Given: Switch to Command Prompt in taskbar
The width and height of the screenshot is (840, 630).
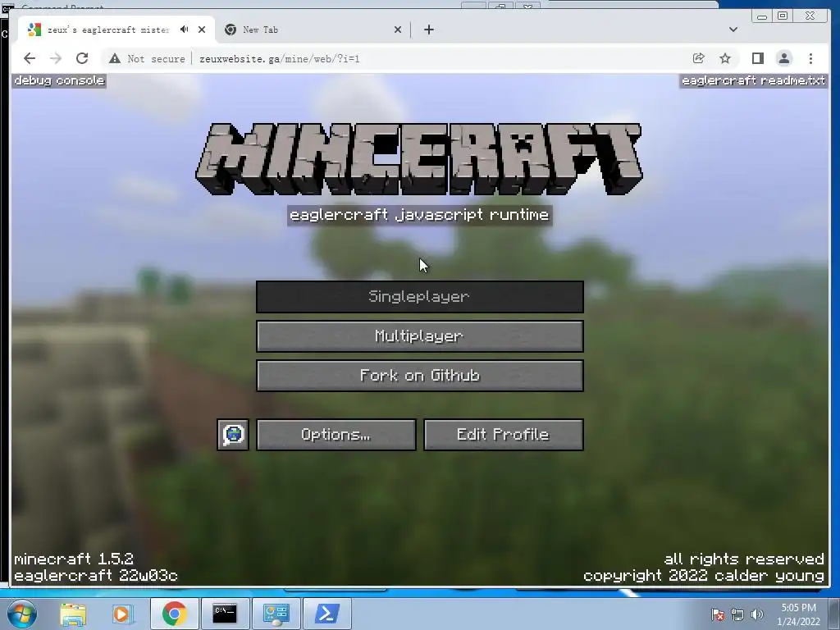Looking at the screenshot, I should (225, 614).
